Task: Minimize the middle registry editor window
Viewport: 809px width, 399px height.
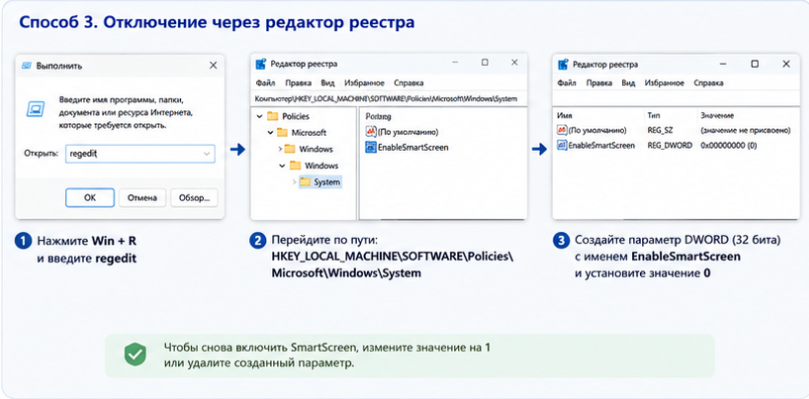Action: pyautogui.click(x=456, y=63)
